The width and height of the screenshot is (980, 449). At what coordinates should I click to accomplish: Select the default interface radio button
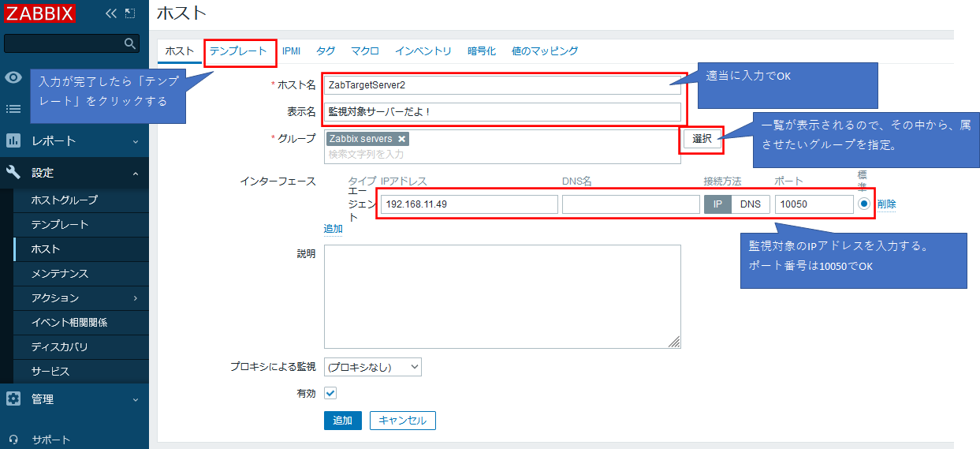[x=865, y=204]
